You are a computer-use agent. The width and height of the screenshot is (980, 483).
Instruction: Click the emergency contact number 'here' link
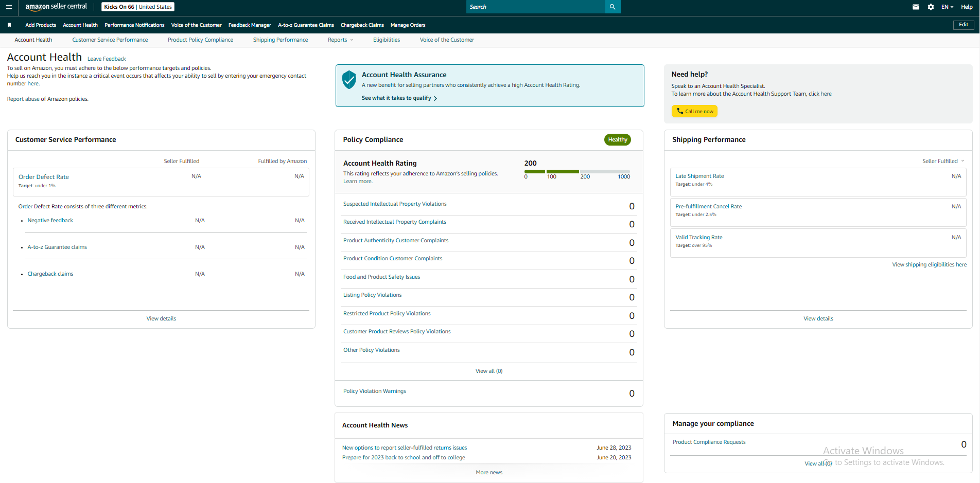pyautogui.click(x=33, y=83)
